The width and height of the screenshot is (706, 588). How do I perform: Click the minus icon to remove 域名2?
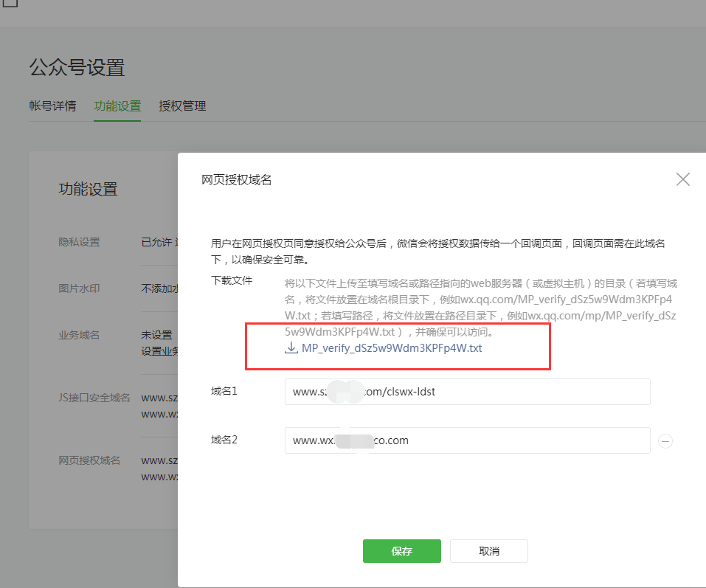pyautogui.click(x=666, y=440)
